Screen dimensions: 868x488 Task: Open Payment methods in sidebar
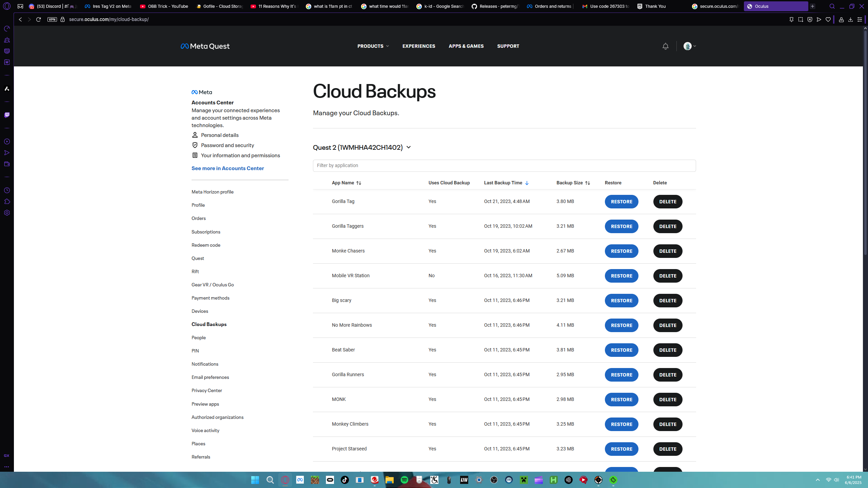210,298
